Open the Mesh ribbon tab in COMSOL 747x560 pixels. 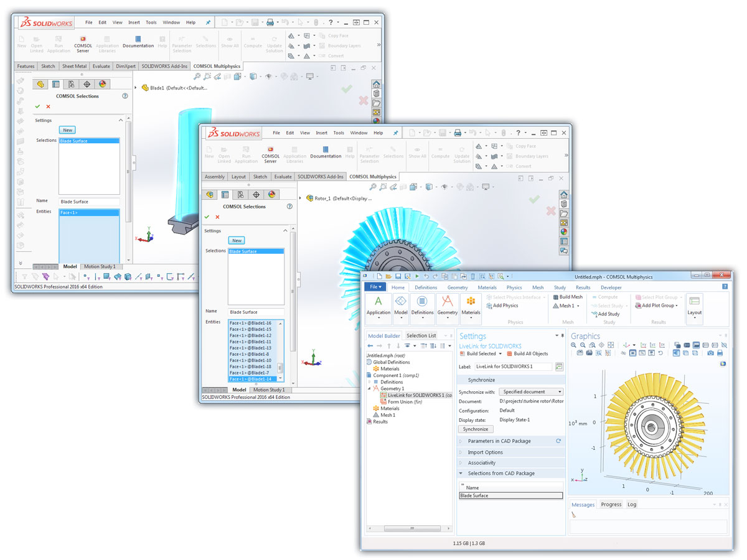(x=537, y=287)
